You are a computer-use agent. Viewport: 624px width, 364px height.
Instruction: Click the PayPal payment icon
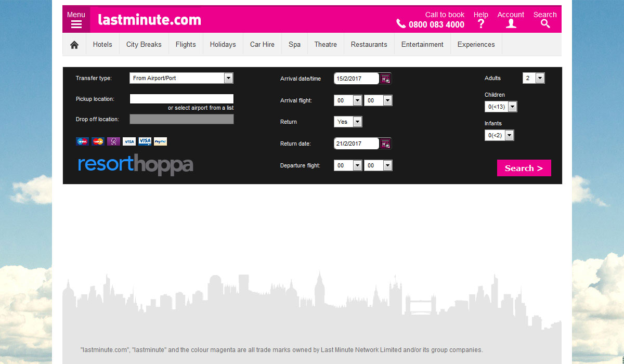tap(160, 141)
